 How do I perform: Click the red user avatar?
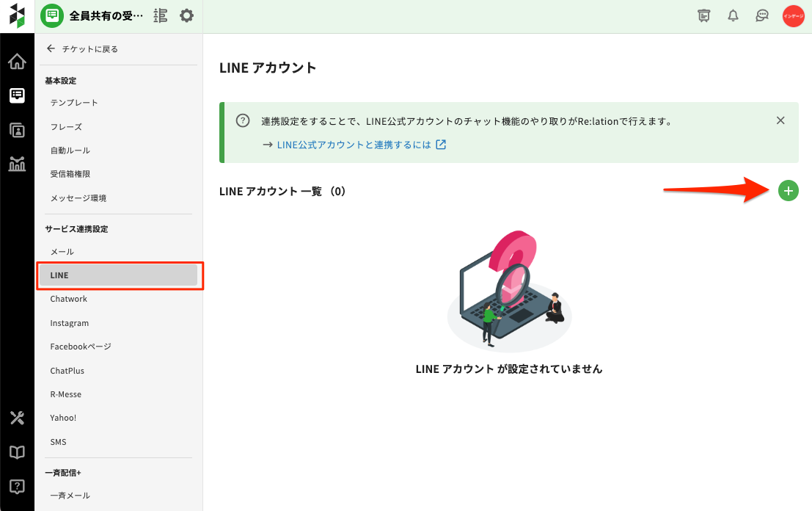click(x=793, y=15)
